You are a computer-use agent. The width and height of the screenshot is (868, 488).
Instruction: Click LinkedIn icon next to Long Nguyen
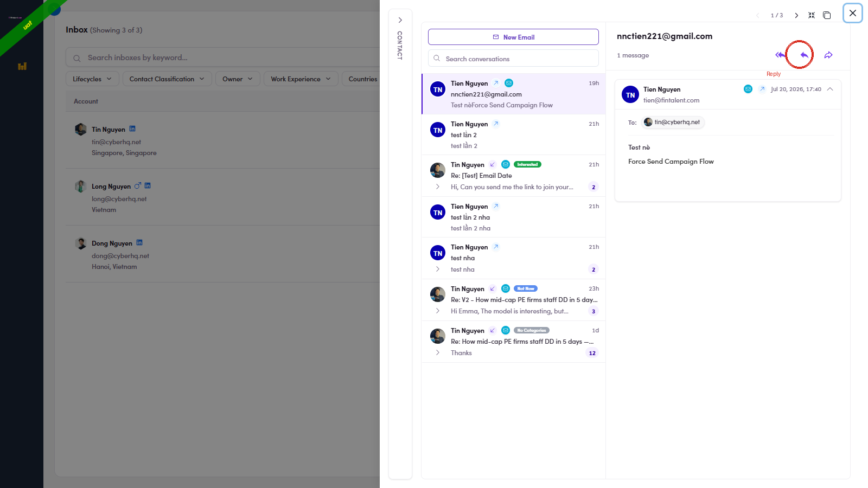[x=148, y=186]
